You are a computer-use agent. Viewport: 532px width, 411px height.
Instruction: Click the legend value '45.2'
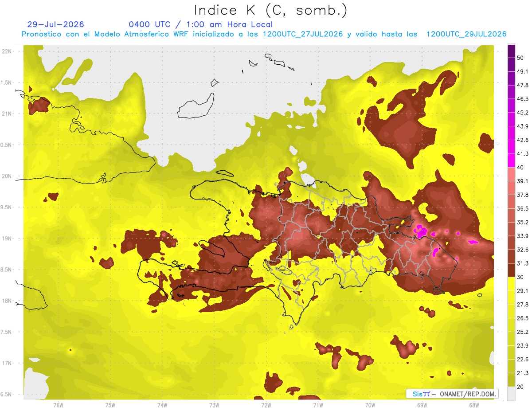pos(523,113)
